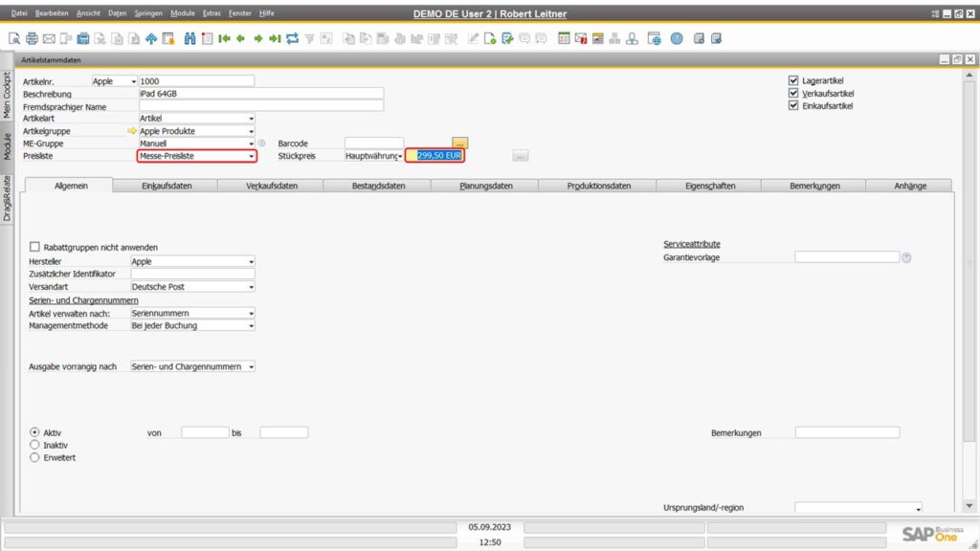
Task: Open the Artikel verwalten nach dropdown
Action: point(192,313)
